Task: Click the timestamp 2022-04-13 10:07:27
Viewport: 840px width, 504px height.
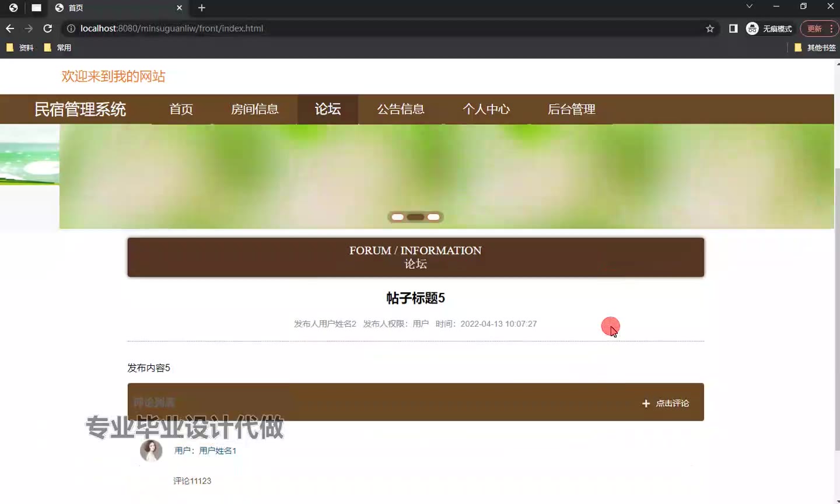Action: (x=499, y=324)
